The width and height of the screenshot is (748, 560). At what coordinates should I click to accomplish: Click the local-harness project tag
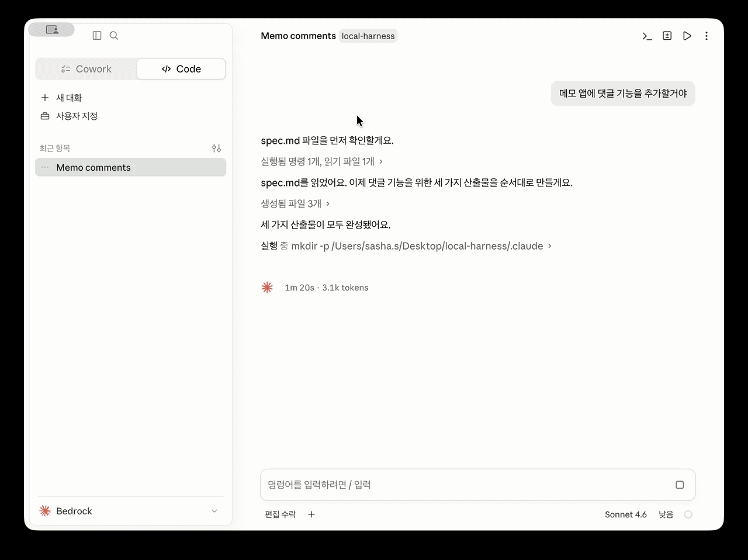[368, 36]
